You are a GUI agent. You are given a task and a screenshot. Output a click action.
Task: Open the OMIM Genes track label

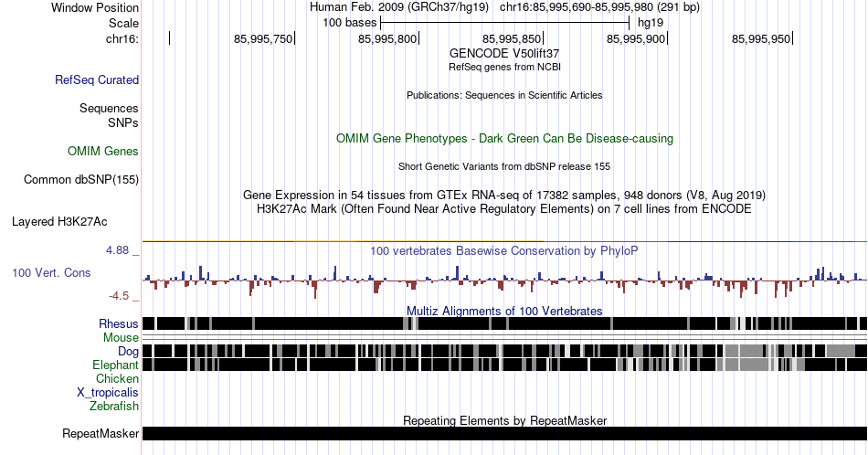point(103,151)
